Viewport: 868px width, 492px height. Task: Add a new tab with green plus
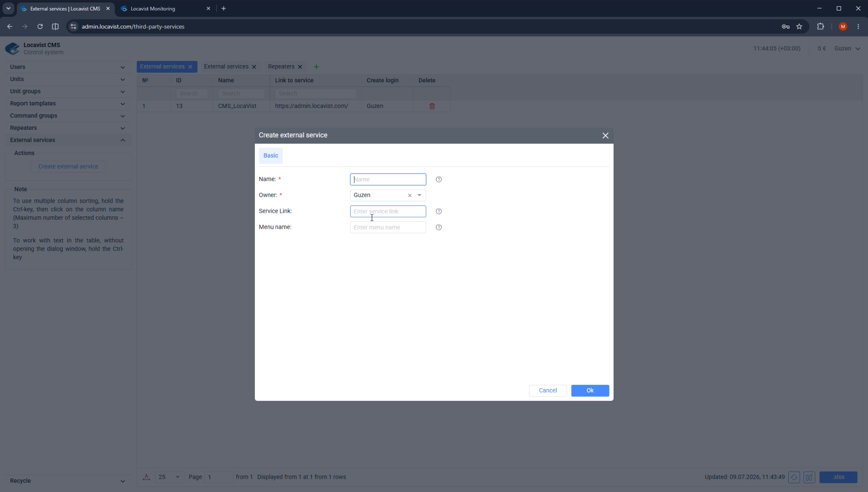[316, 67]
